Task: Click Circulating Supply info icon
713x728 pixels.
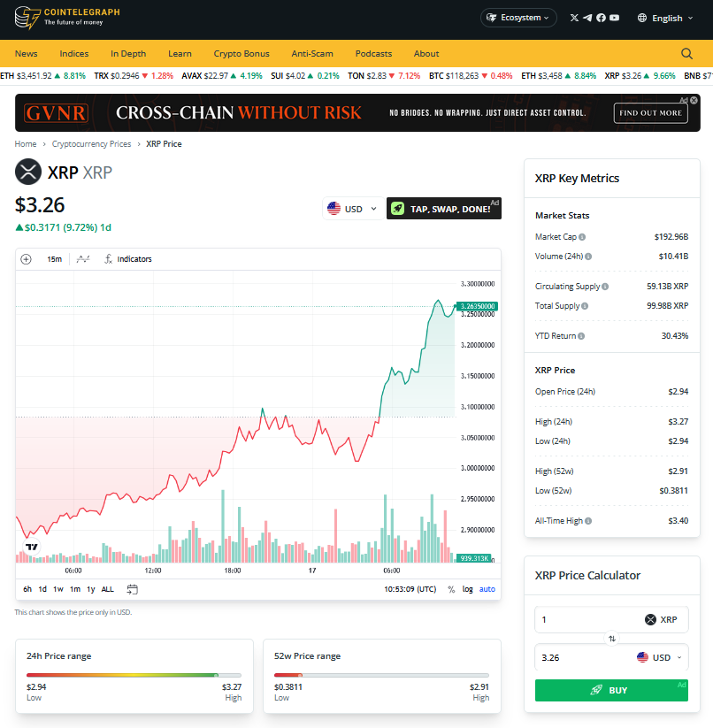Action: [x=605, y=287]
